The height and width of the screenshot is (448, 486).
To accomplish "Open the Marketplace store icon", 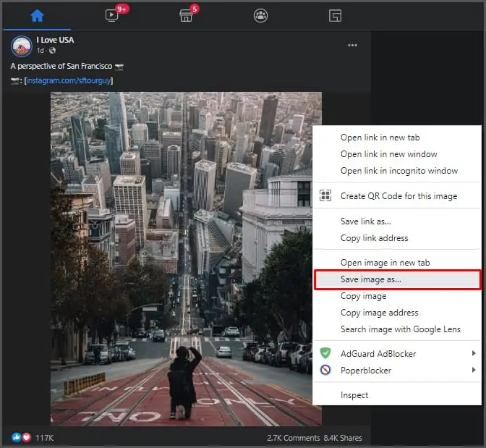I will point(186,15).
